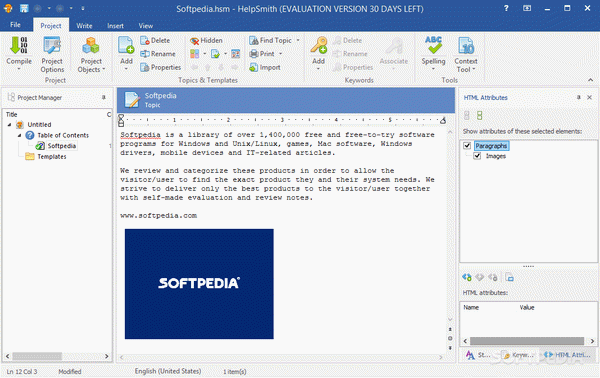Screen dimensions: 600x378
Task: Collapse the ribbon with the chevron
Action: (x=590, y=80)
